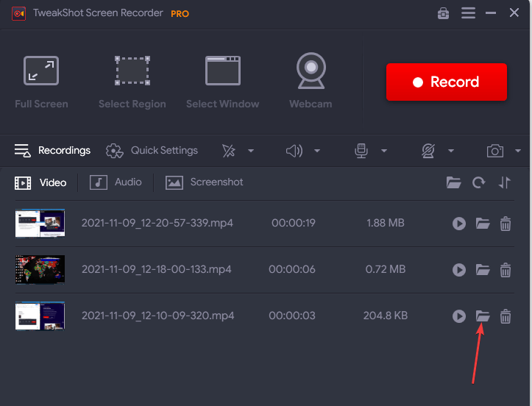Choose Select Region capture mode

(x=132, y=81)
